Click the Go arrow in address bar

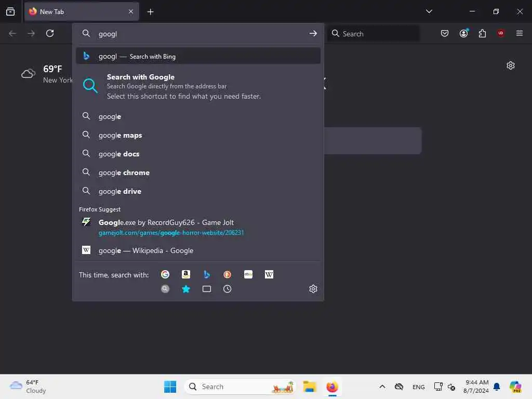click(x=313, y=33)
